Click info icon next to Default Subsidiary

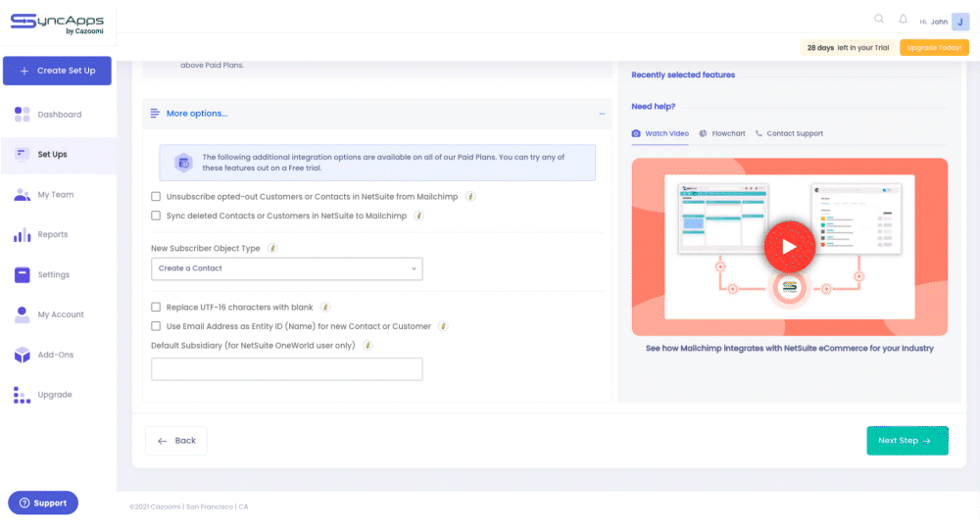(367, 345)
